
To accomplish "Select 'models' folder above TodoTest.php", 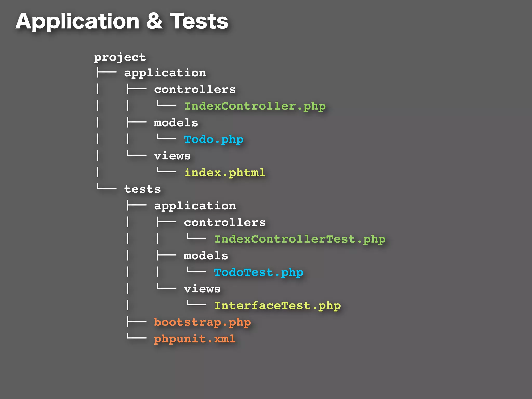I will pos(206,256).
